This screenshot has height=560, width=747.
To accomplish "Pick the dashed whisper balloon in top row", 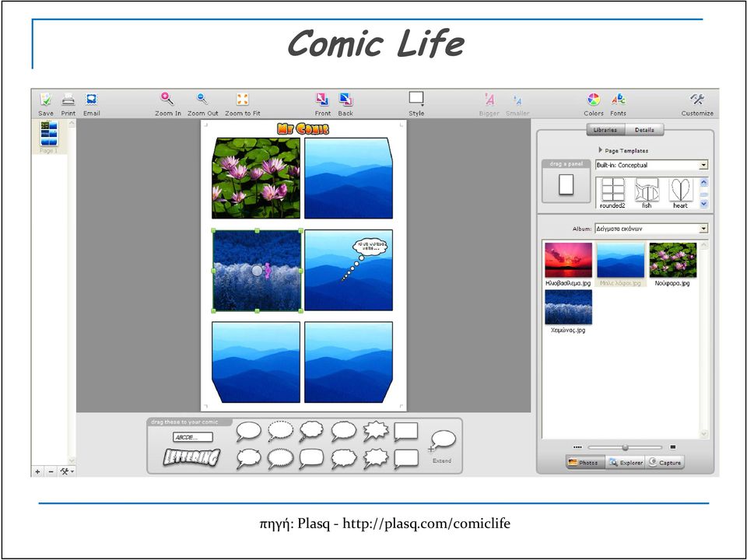I will [x=280, y=432].
